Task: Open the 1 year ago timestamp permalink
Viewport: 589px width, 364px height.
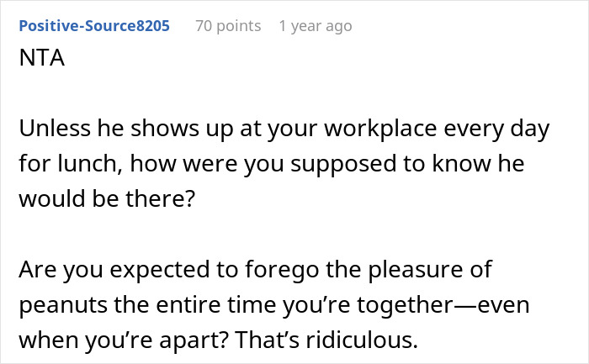Action: pyautogui.click(x=316, y=26)
